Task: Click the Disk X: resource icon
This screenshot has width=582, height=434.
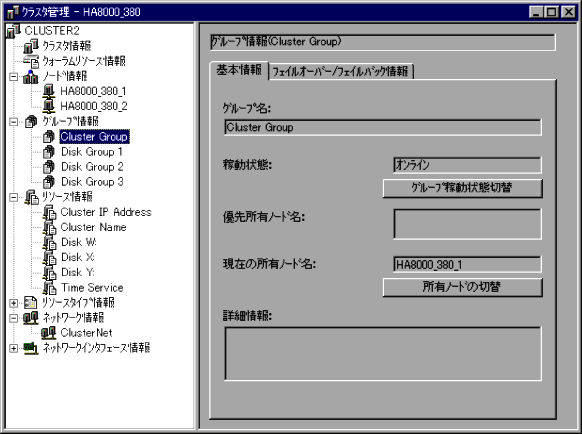Action: click(49, 258)
